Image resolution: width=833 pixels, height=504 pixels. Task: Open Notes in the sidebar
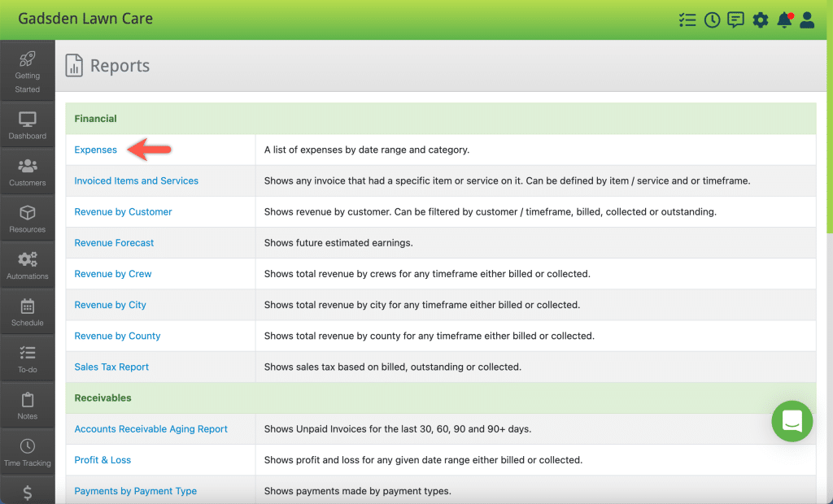coord(28,405)
